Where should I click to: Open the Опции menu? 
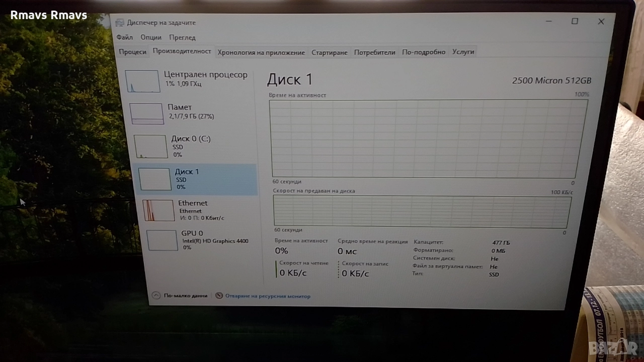point(151,37)
